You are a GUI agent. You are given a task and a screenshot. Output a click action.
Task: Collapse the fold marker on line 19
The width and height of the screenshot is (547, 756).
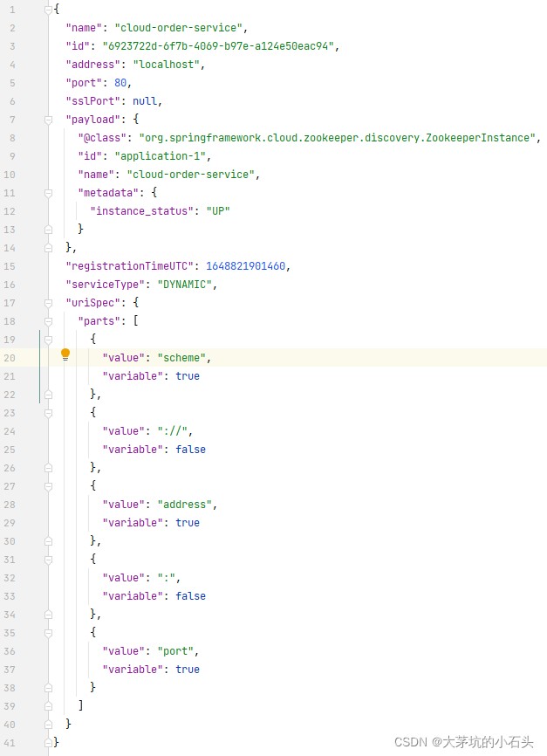(48, 340)
